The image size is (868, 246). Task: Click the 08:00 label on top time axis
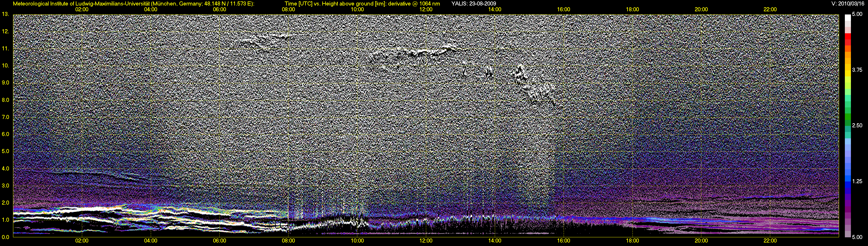point(288,10)
